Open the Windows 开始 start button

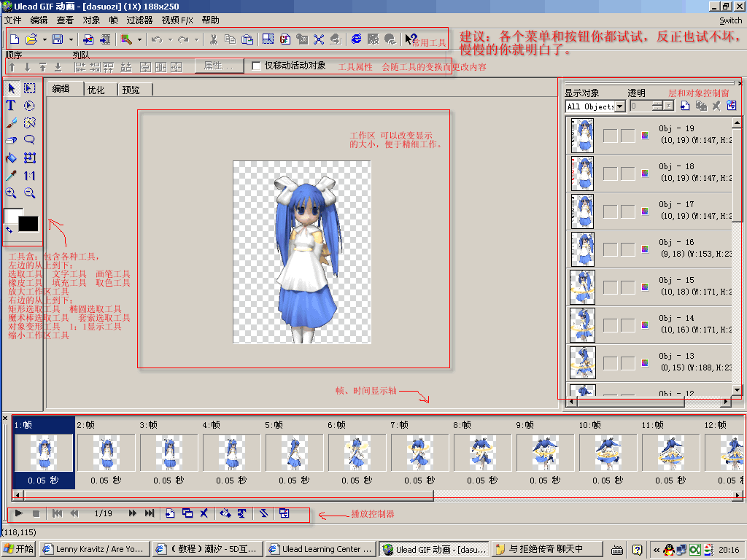click(x=19, y=549)
